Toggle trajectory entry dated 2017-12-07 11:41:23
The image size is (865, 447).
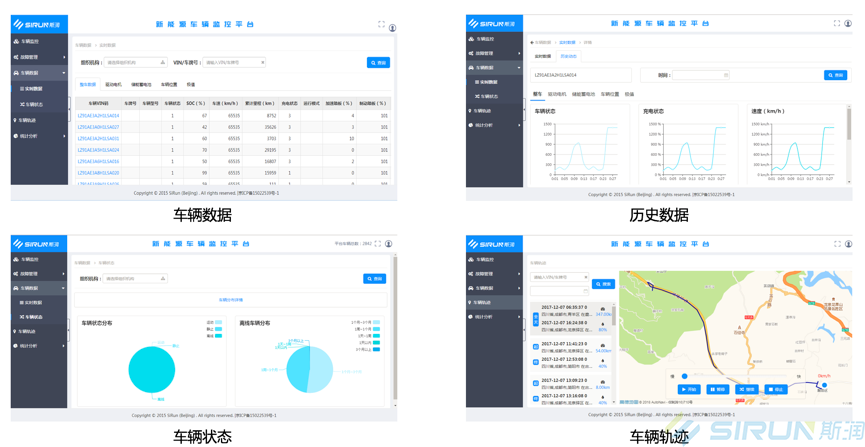coord(536,347)
